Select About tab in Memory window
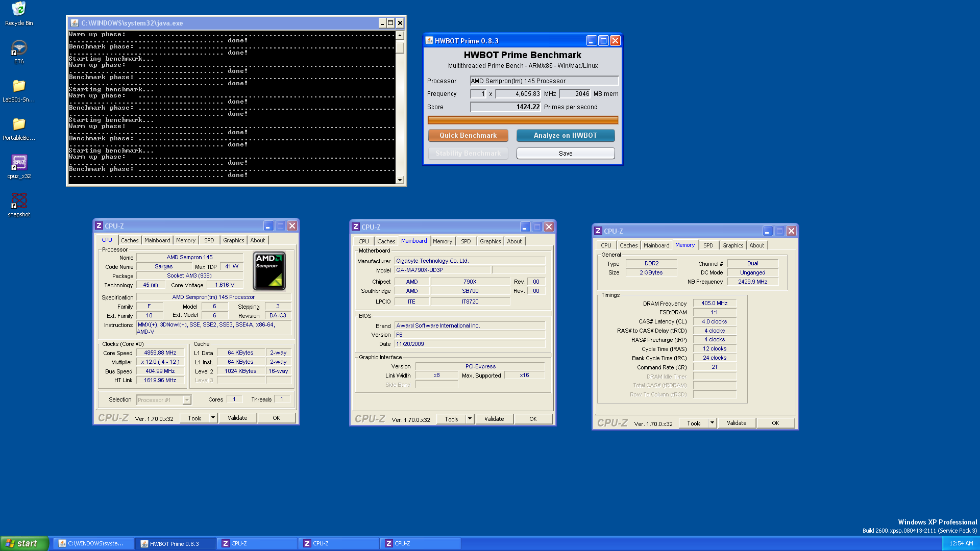Image resolution: width=980 pixels, height=551 pixels. point(757,245)
